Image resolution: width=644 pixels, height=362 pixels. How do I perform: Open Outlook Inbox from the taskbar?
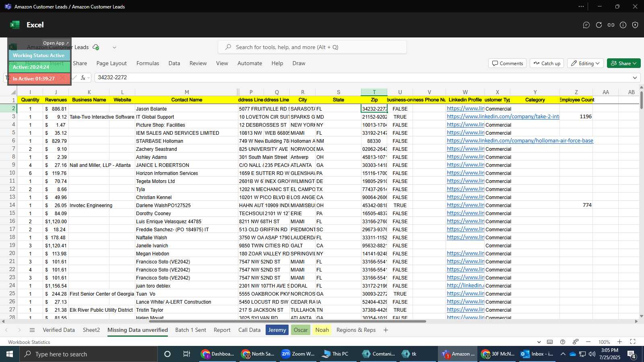(537, 354)
